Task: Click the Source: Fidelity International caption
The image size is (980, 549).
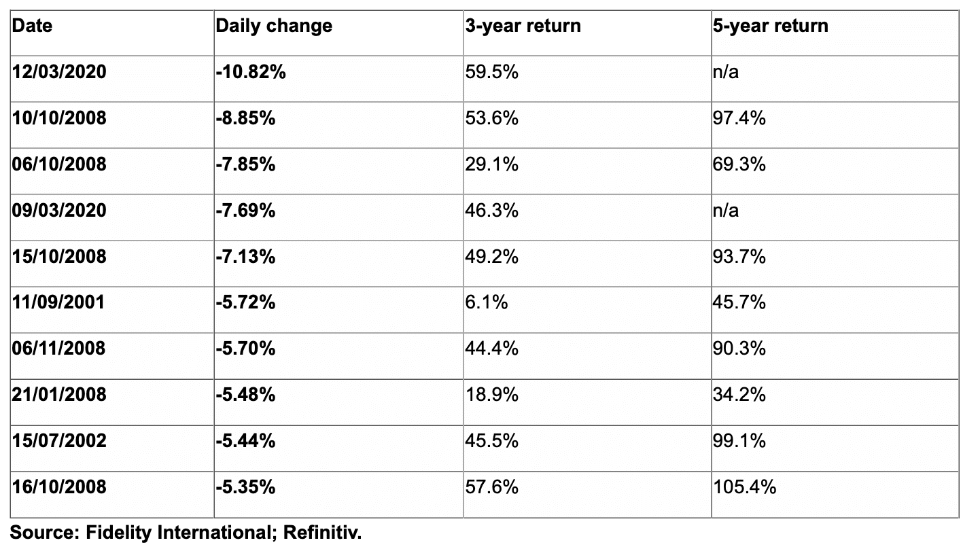Action: pyautogui.click(x=187, y=533)
